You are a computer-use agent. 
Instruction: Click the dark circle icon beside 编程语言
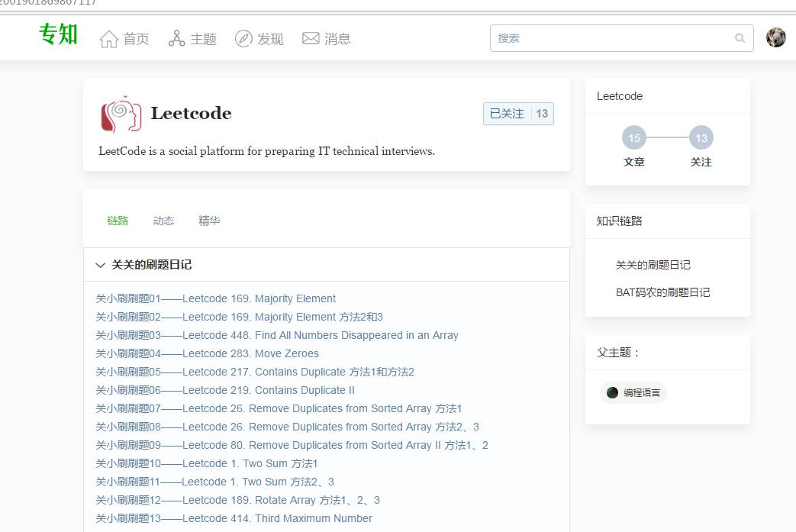click(612, 392)
